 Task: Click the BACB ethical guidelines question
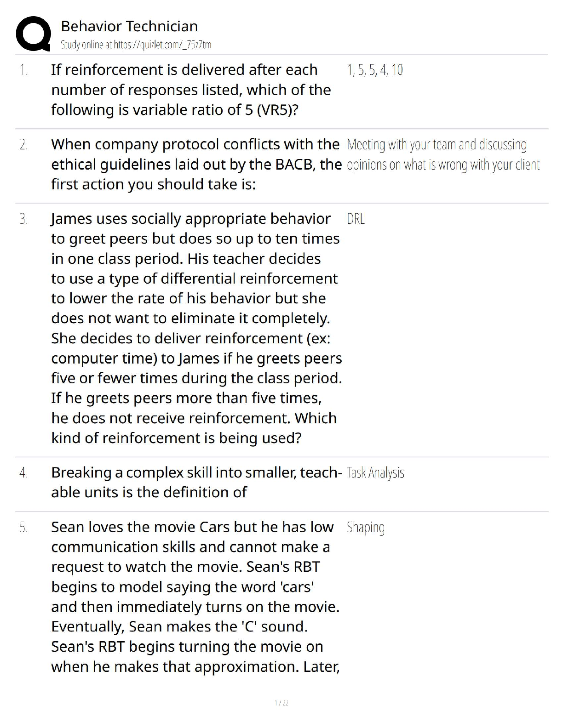pyautogui.click(x=195, y=164)
